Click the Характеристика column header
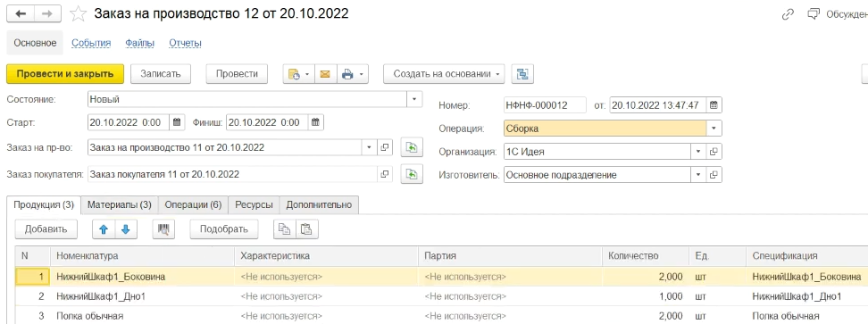 326,256
